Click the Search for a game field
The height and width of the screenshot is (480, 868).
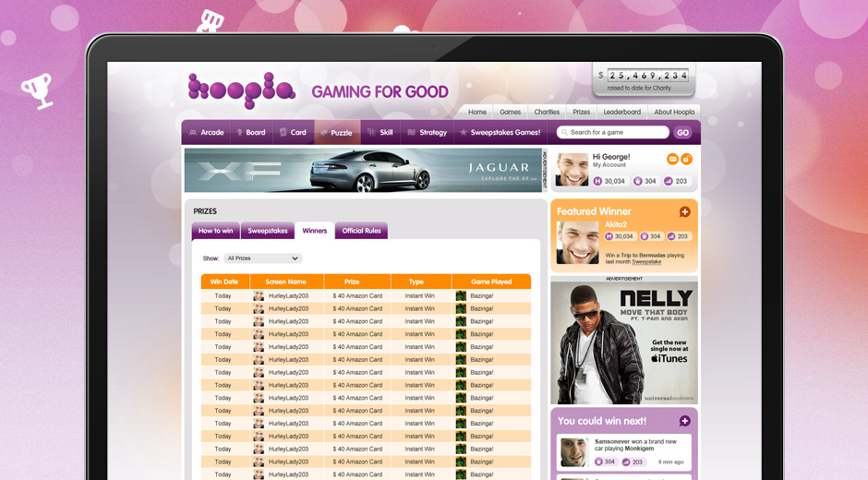pyautogui.click(x=613, y=132)
